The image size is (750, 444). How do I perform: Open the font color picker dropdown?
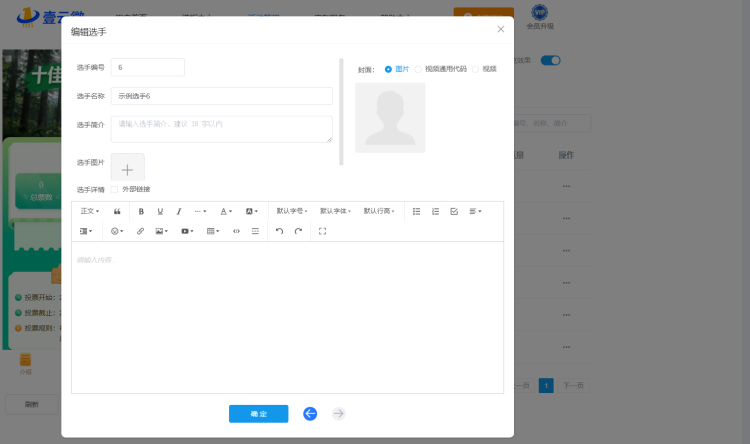tap(226, 211)
